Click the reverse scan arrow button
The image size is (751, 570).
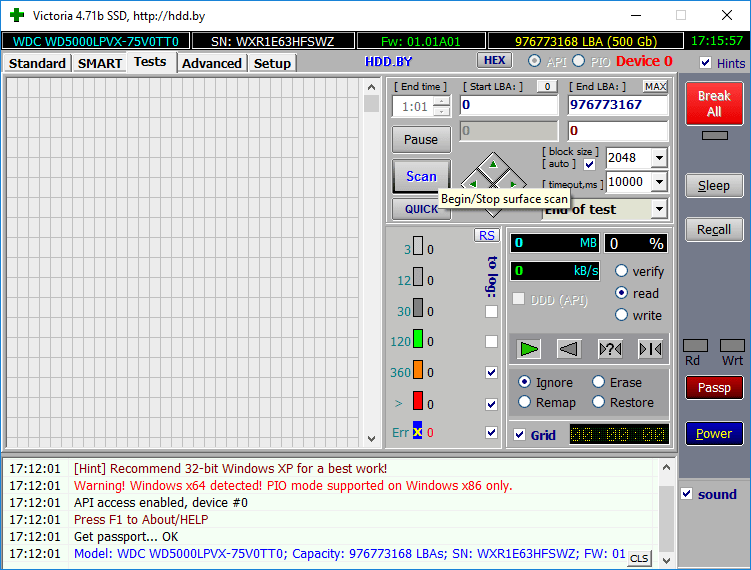click(x=569, y=349)
